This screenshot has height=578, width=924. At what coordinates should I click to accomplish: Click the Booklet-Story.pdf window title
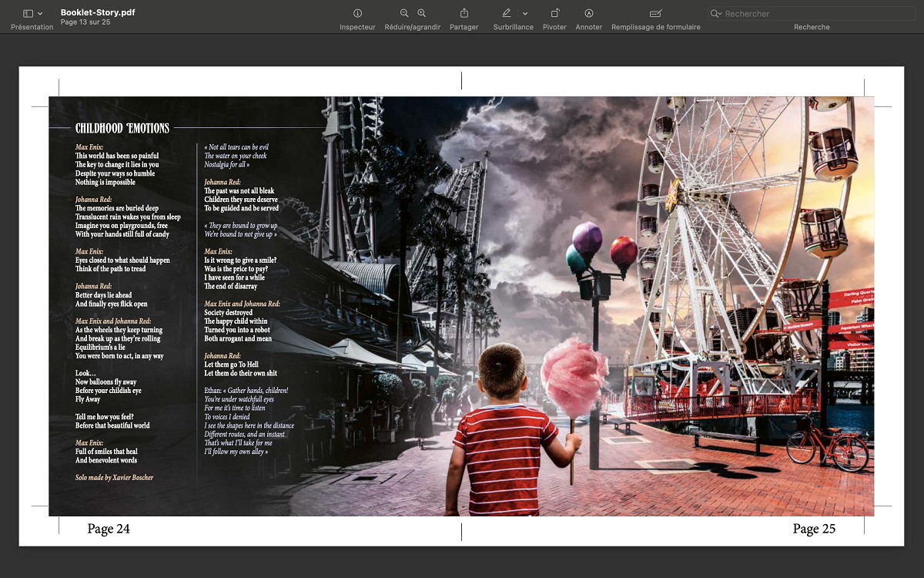[x=98, y=12]
